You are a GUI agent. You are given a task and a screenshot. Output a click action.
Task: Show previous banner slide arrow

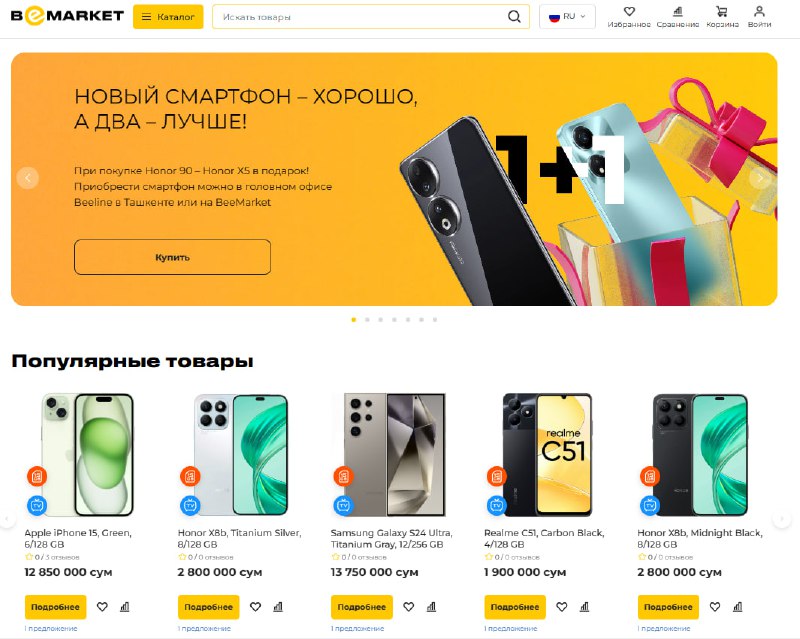[x=28, y=178]
